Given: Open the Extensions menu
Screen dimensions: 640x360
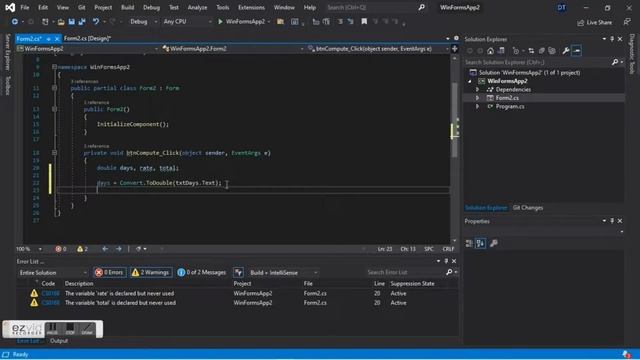Looking at the screenshot, I should coord(251,7).
